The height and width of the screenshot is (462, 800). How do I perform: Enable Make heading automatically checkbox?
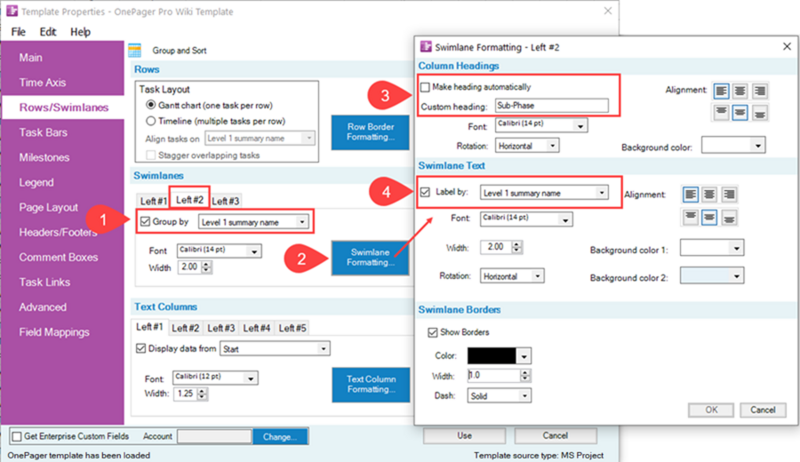[425, 87]
